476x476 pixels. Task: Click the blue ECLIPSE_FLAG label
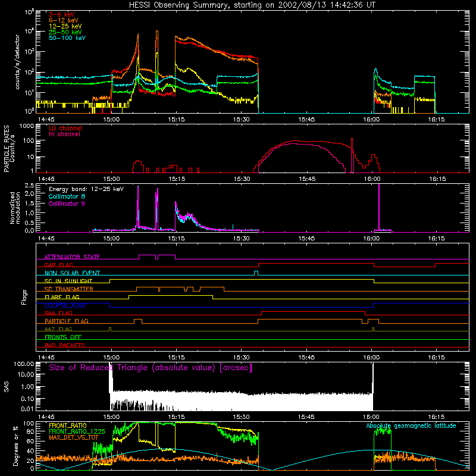pos(65,305)
